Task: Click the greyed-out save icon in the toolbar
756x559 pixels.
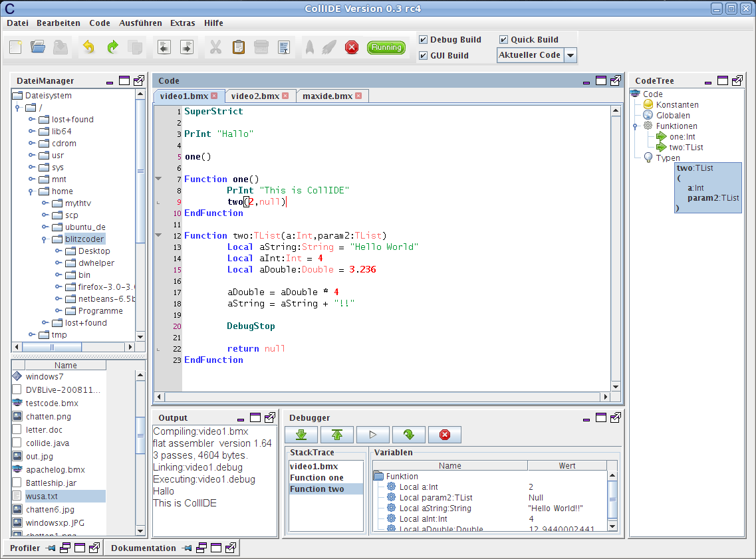Action: coord(61,47)
